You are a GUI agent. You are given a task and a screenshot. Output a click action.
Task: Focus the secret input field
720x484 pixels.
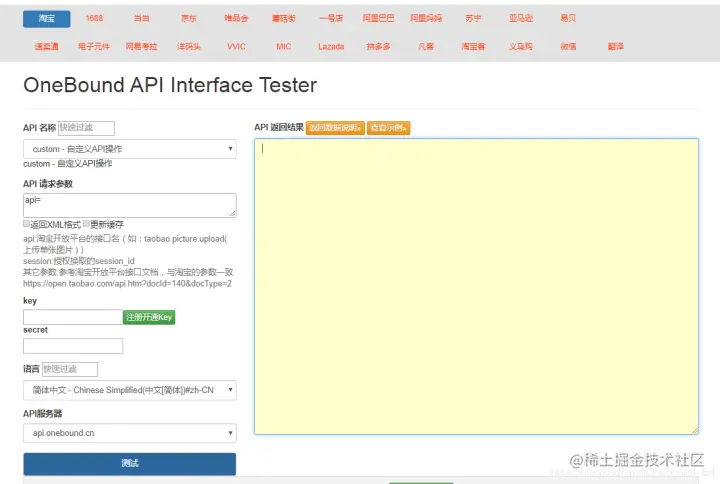pyautogui.click(x=73, y=346)
